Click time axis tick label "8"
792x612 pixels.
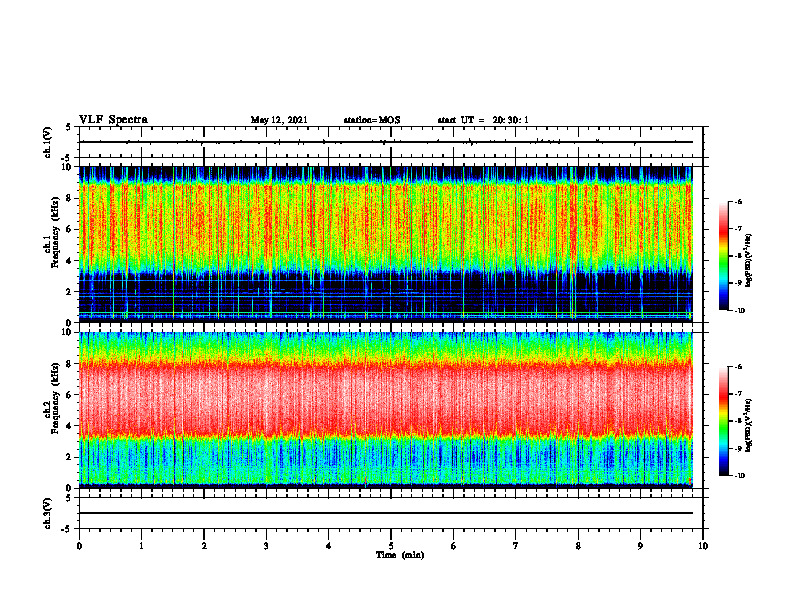point(578,546)
